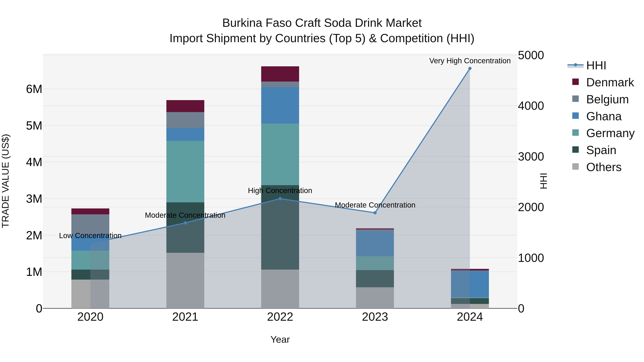The image size is (644, 362).
Task: Click the 2021 x-axis label
Action: (x=185, y=317)
